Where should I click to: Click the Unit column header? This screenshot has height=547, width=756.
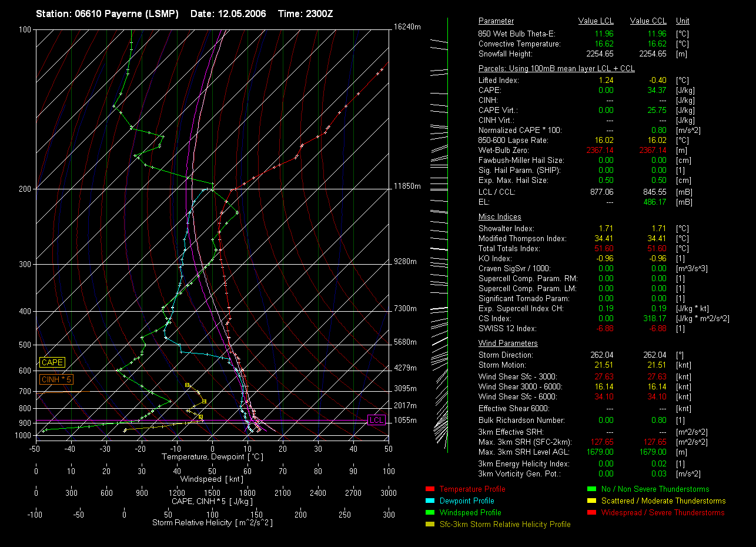click(683, 21)
